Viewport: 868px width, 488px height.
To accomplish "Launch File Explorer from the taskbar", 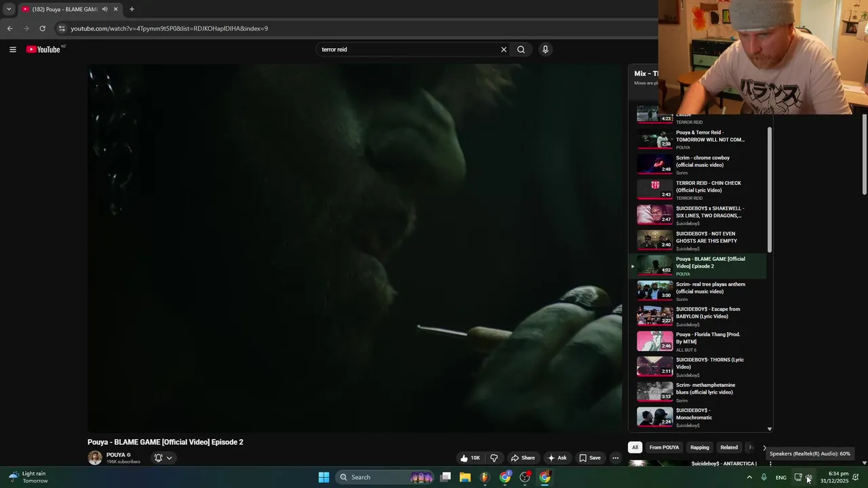I will (x=465, y=477).
